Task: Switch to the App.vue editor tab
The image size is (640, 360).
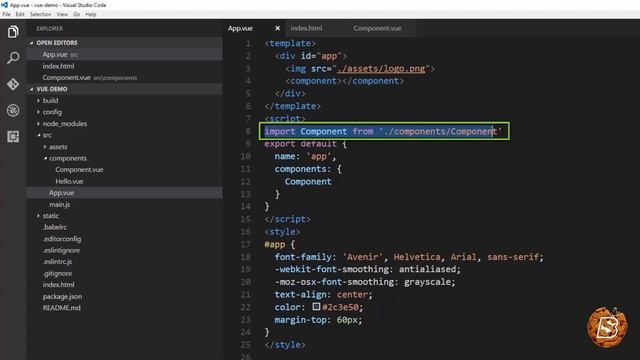Action: (x=240, y=28)
